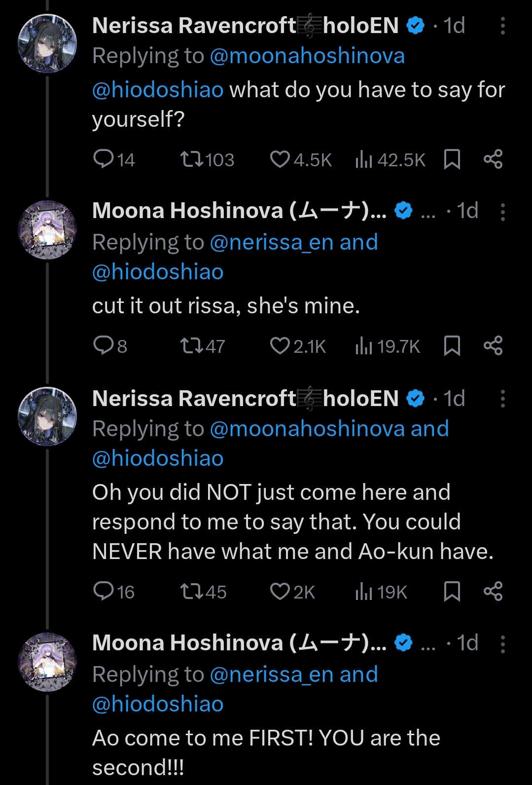The width and height of the screenshot is (532, 785).
Task: Open the @hiodoshiao mention in Nerissa's first tweet
Action: [158, 90]
